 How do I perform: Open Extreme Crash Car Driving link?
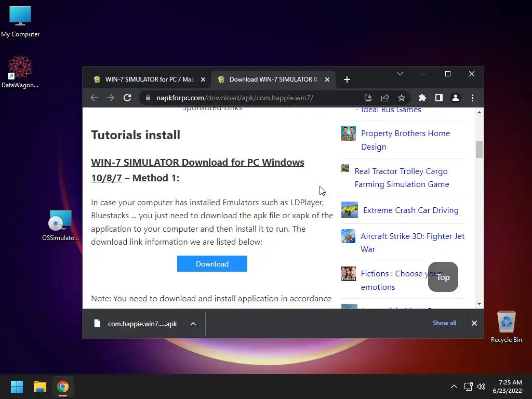411,210
